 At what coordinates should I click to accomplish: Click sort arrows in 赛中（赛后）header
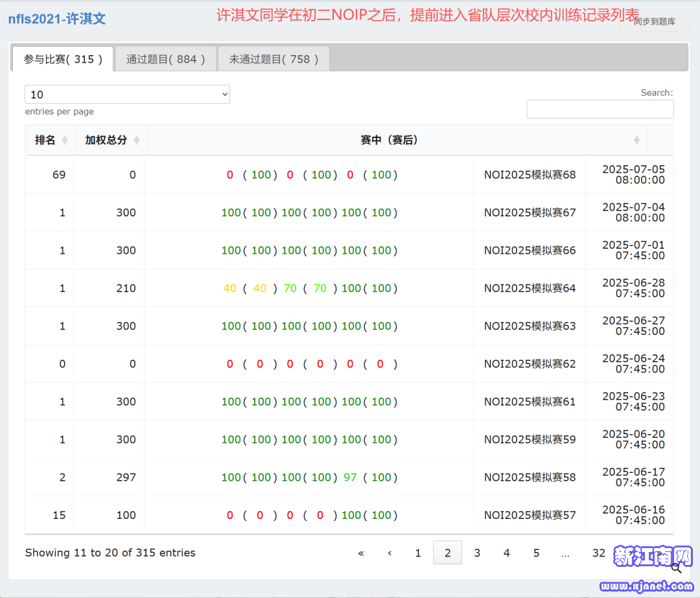(636, 140)
